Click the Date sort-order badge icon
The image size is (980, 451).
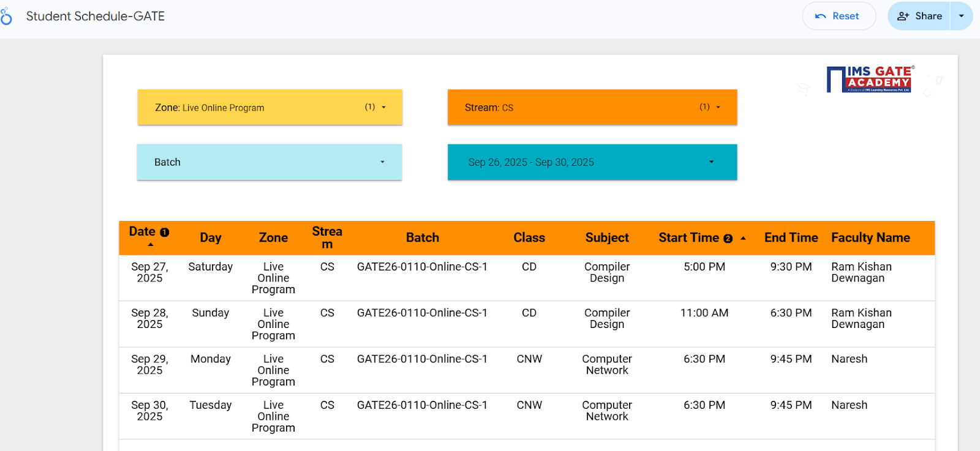tap(164, 233)
